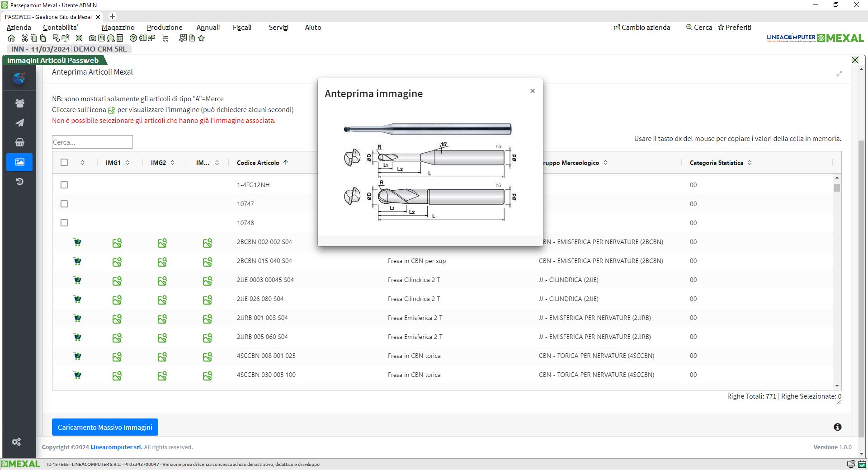View IMG2 image for article 4SCCBN 008 001 025
The height and width of the screenshot is (470, 868).
(x=162, y=357)
